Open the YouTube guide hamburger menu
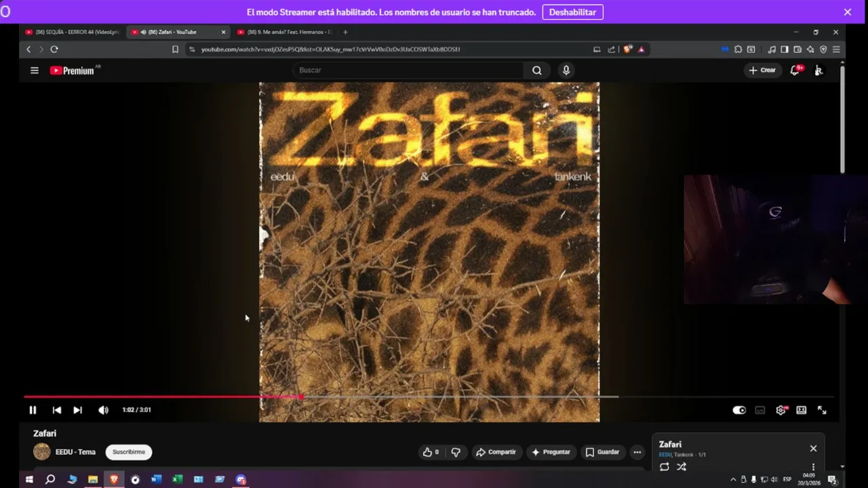The image size is (868, 488). pyautogui.click(x=35, y=70)
